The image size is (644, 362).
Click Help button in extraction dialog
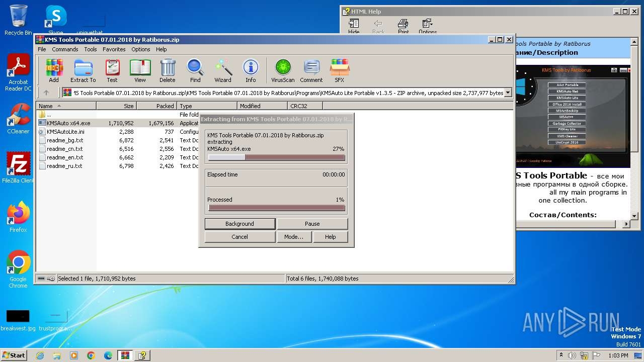330,237
